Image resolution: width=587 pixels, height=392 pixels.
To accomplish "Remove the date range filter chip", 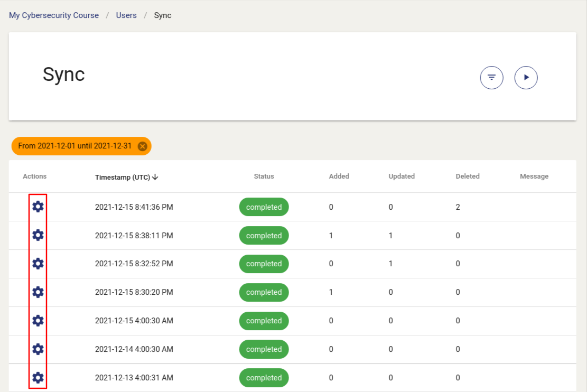I will [x=142, y=146].
